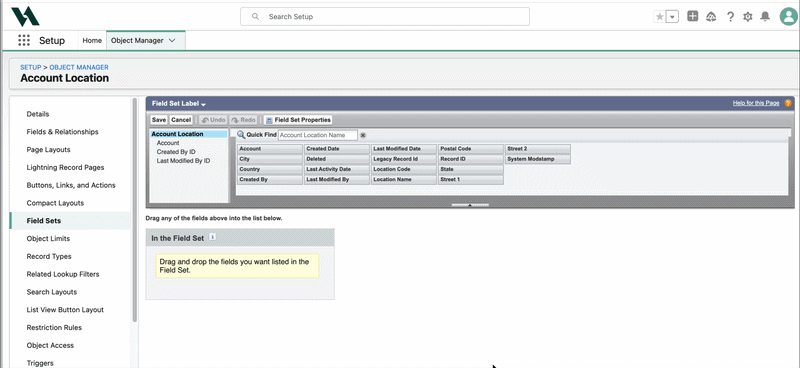800x368 pixels.
Task: Follow the SETUP breadcrumb link
Action: [31, 67]
